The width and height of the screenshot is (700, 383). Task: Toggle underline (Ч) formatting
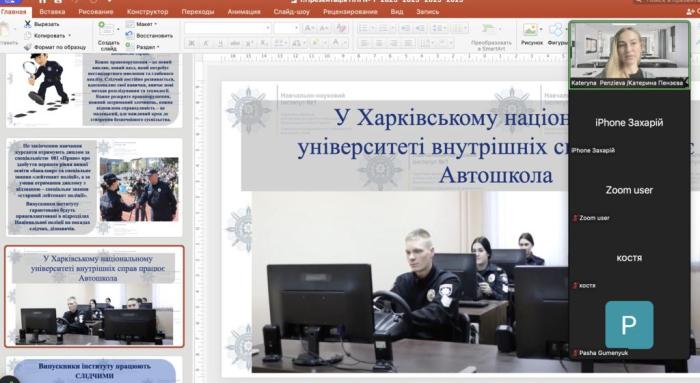tap(221, 43)
